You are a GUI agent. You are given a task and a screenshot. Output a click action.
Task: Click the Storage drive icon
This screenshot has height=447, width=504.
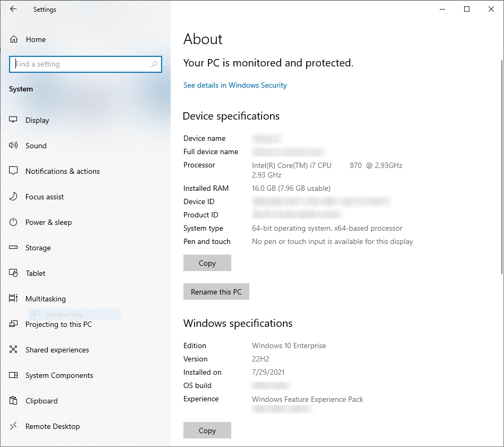[14, 248]
